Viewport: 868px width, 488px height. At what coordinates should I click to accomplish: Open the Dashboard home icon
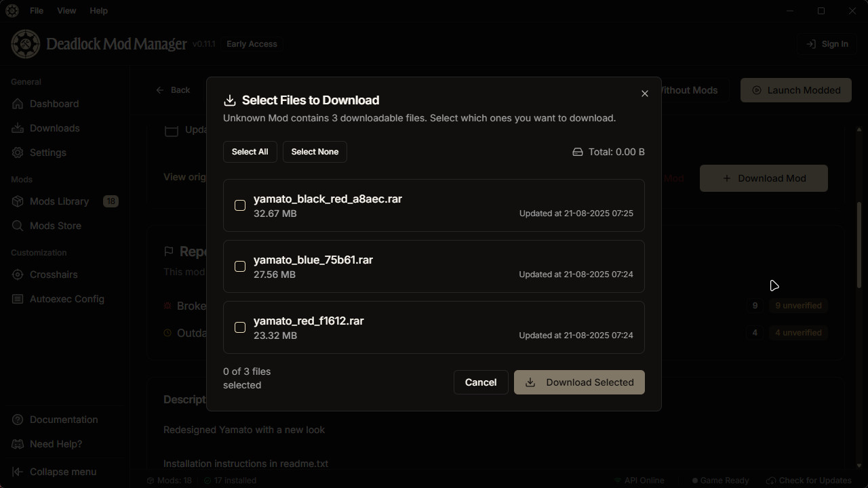18,104
